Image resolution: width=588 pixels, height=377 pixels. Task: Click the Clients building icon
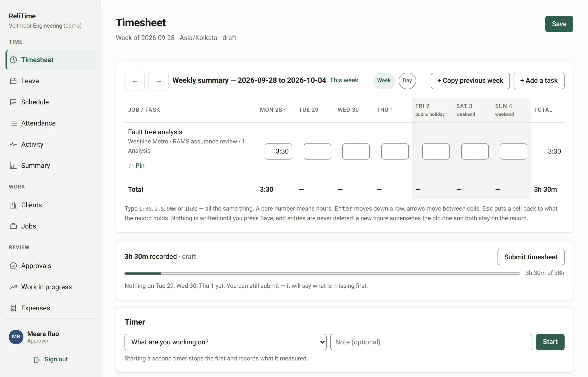pos(13,205)
